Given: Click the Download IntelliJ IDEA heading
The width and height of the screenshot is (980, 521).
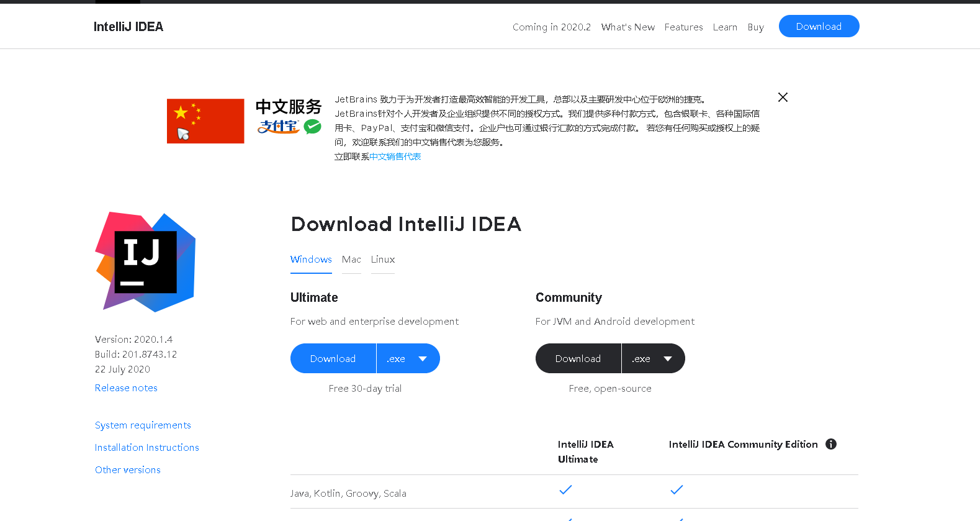Looking at the screenshot, I should [x=406, y=224].
